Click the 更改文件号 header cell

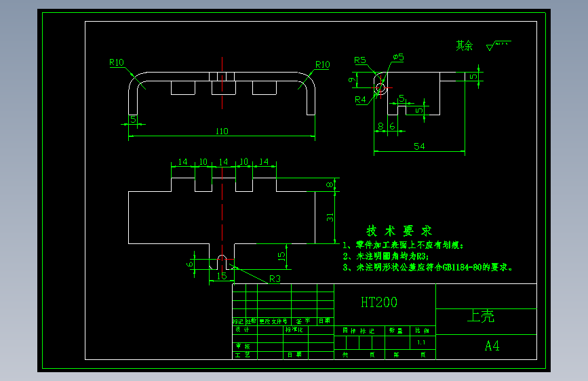(x=273, y=321)
